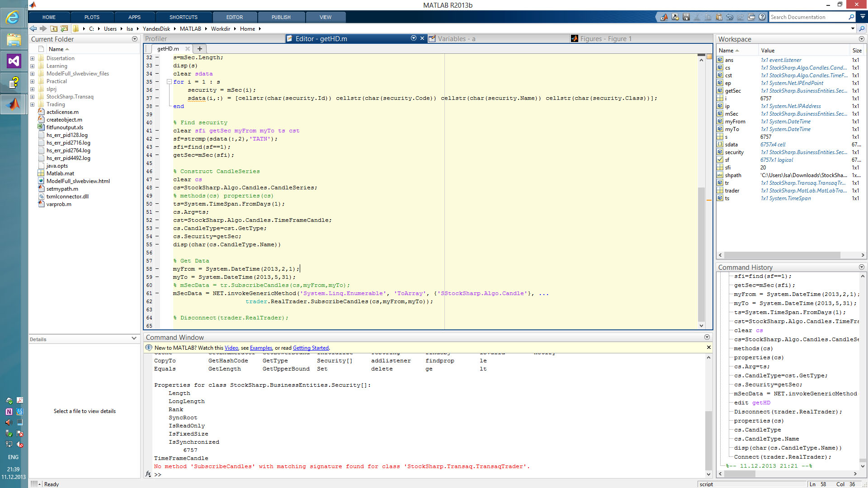Expand the StockSharp.Transaq folder
Image resolution: width=868 pixels, height=488 pixels.
click(x=32, y=97)
